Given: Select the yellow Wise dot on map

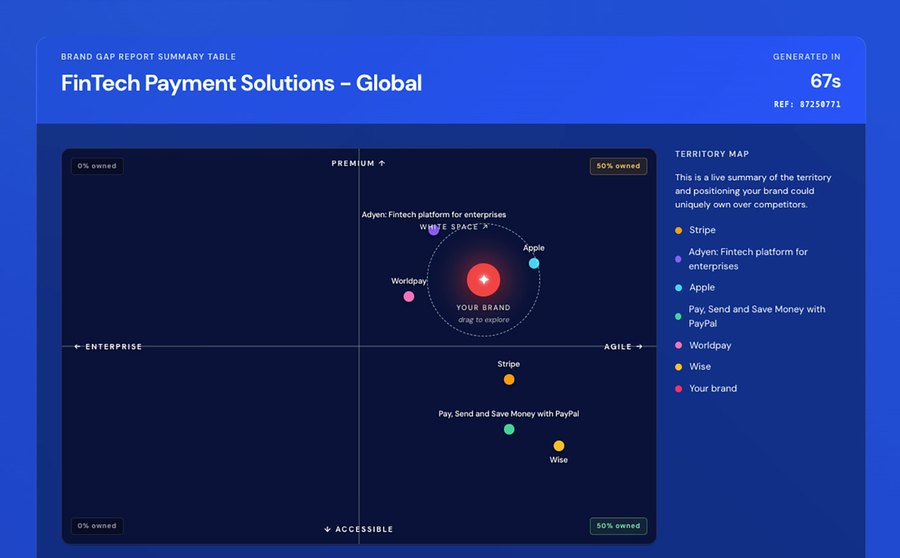Looking at the screenshot, I should [x=558, y=446].
